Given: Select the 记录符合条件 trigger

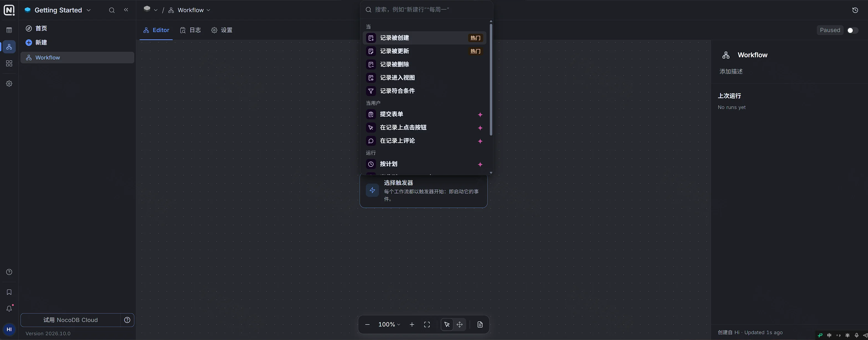Looking at the screenshot, I should tap(424, 91).
